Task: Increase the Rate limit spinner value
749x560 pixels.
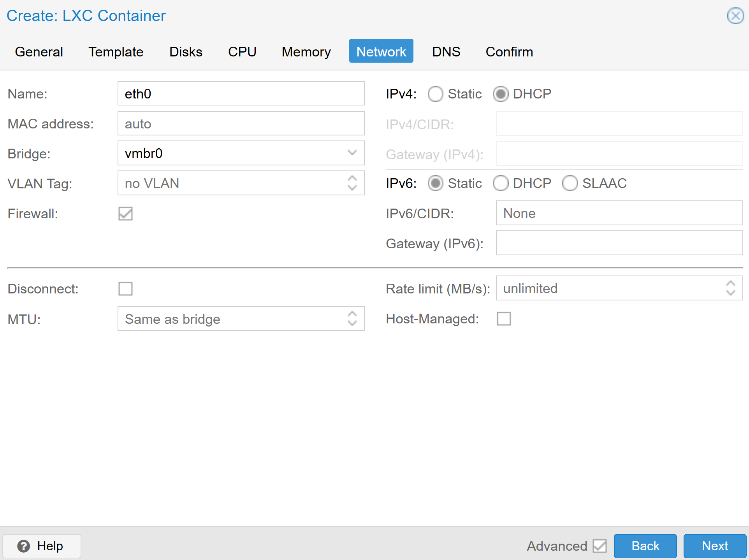Action: 731,284
